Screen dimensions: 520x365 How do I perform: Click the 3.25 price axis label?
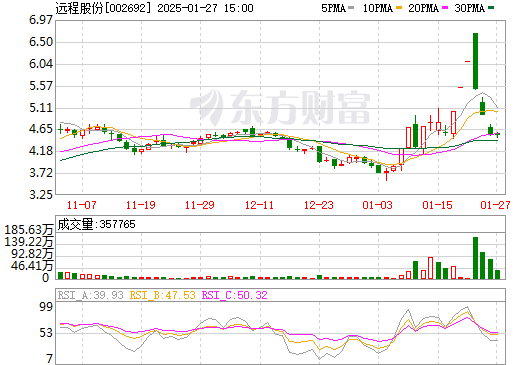(x=41, y=194)
